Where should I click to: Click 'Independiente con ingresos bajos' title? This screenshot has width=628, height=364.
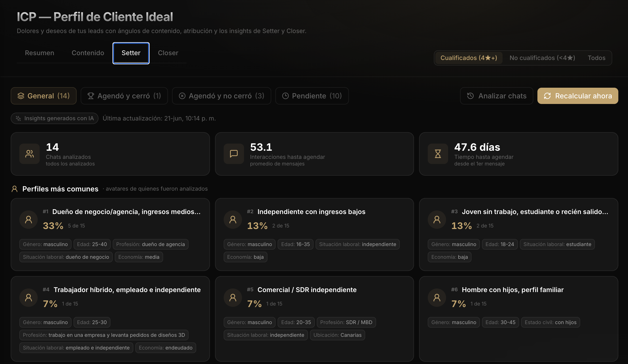coord(311,212)
